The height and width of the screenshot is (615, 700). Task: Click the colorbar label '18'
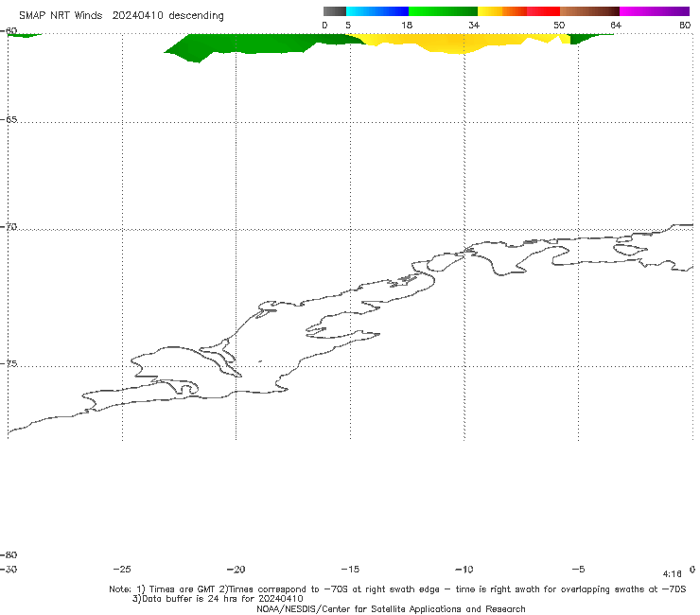click(407, 25)
